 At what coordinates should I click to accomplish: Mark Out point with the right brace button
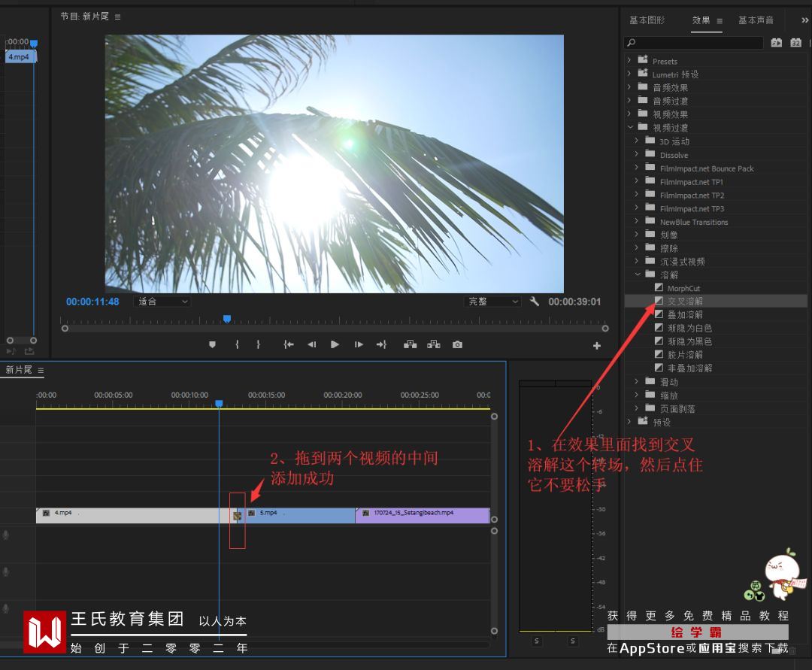(258, 344)
